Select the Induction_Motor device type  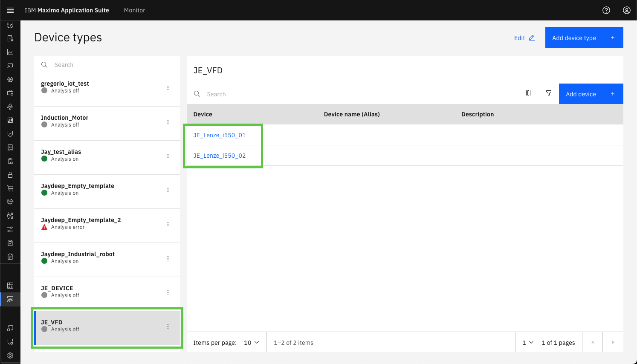[x=107, y=124]
